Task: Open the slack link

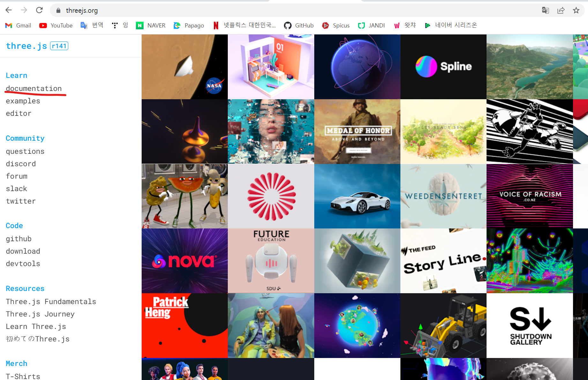Action: pos(16,189)
